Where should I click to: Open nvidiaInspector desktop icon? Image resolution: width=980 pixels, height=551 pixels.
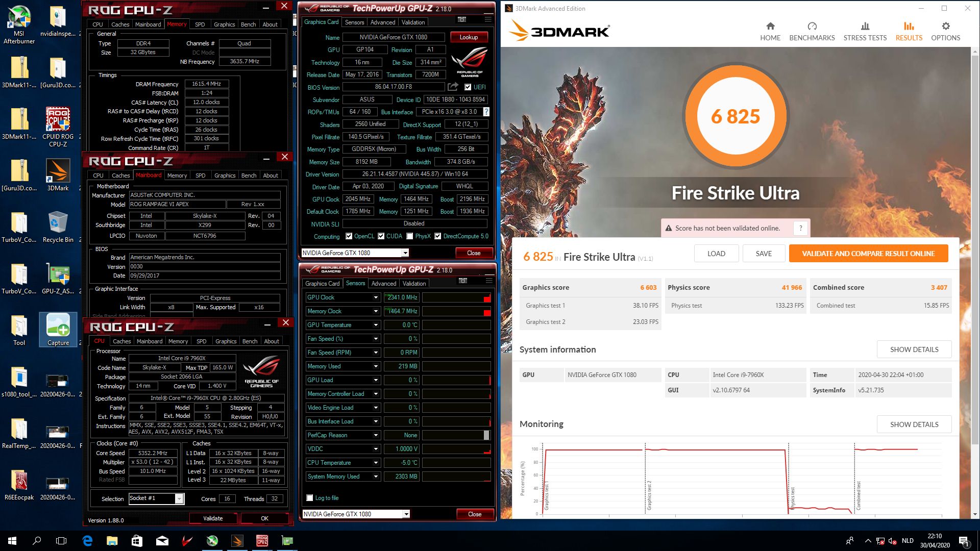coord(58,20)
